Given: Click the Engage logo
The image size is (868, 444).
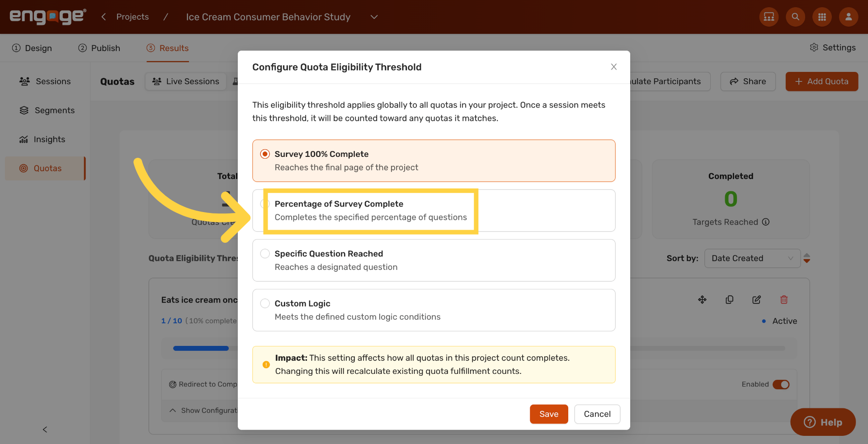Looking at the screenshot, I should pyautogui.click(x=48, y=16).
